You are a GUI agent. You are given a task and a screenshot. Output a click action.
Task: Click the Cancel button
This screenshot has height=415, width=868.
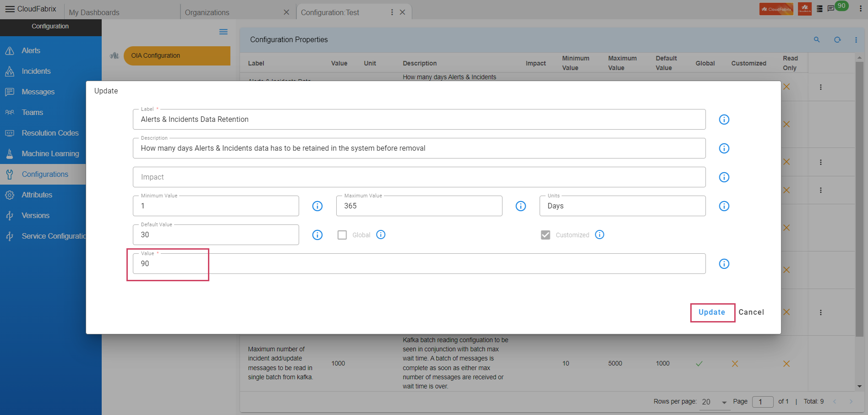tap(751, 312)
